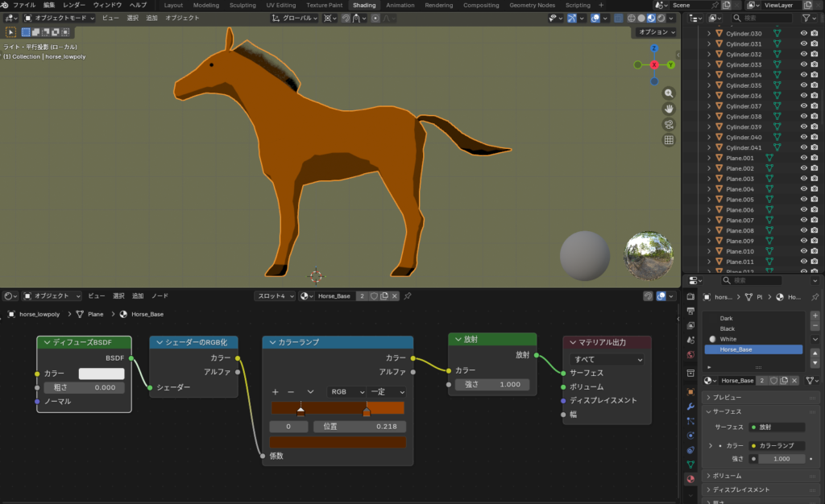Click the Diffuse BSDF color swatch
The width and height of the screenshot is (825, 504).
click(102, 374)
